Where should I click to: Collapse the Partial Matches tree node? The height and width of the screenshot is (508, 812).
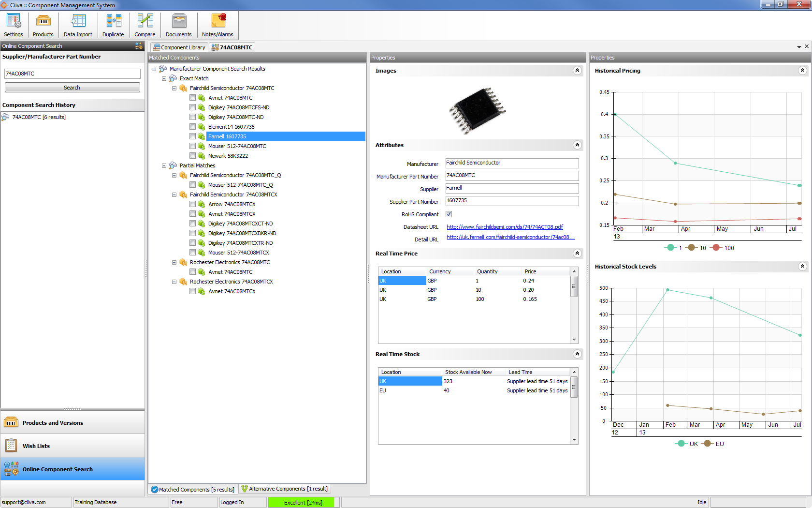164,165
